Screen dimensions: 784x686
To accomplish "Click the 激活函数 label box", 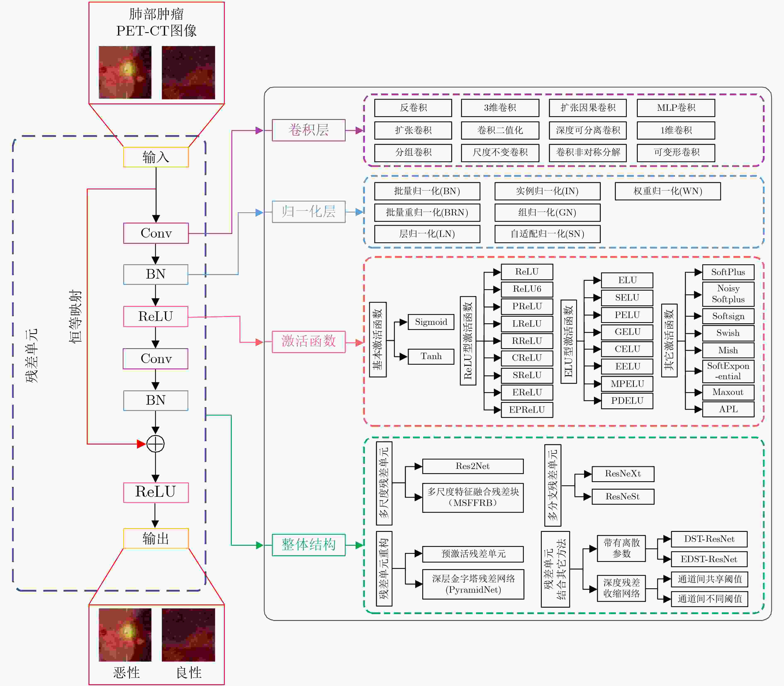I will pyautogui.click(x=309, y=341).
